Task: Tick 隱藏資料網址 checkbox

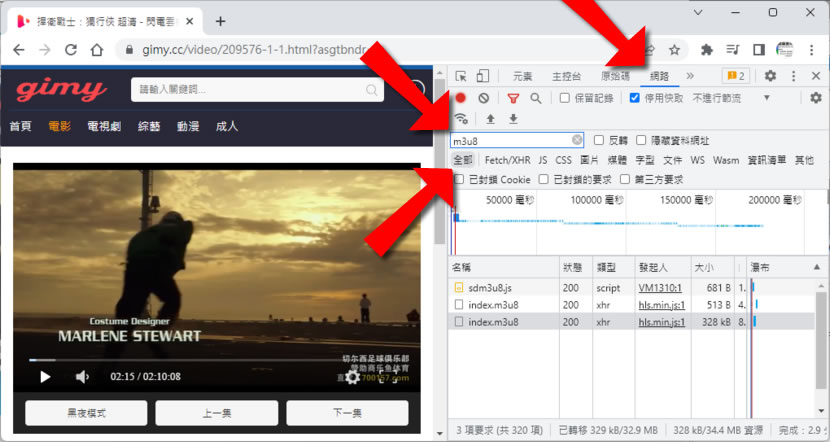Action: click(641, 140)
